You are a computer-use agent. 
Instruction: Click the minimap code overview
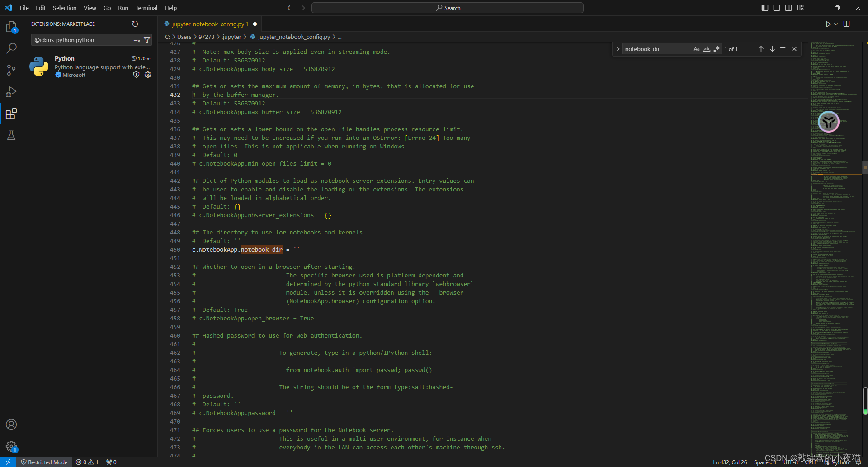[835, 249]
